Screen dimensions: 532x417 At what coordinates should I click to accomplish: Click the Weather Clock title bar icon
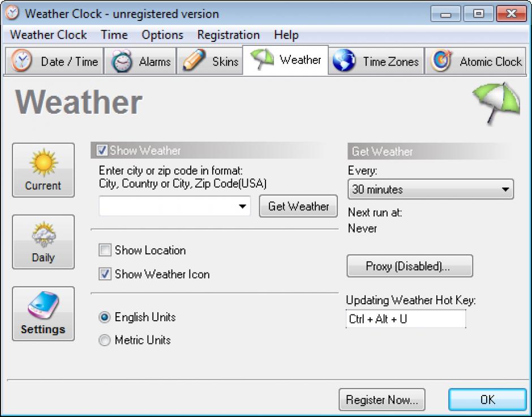click(x=12, y=13)
